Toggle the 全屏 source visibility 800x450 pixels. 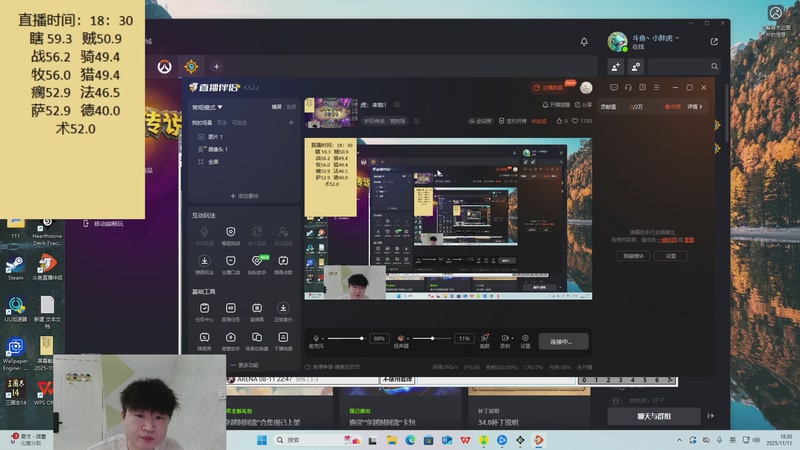click(x=201, y=161)
